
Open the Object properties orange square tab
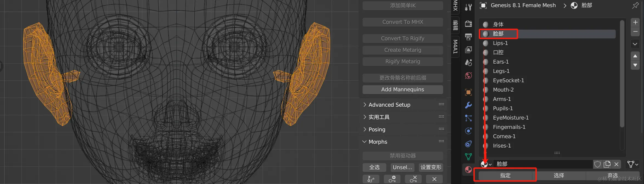[468, 92]
